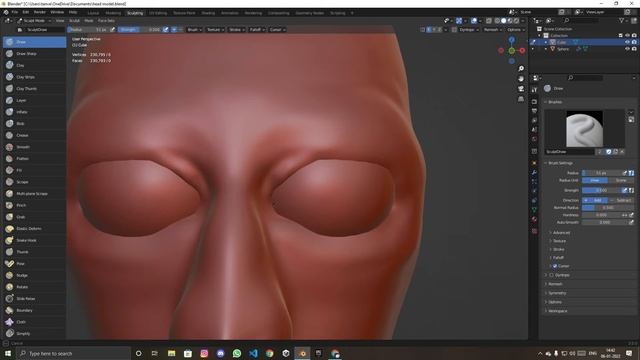Toggle Dyntopo checkbox in viewport header
The image size is (640, 360).
click(454, 30)
